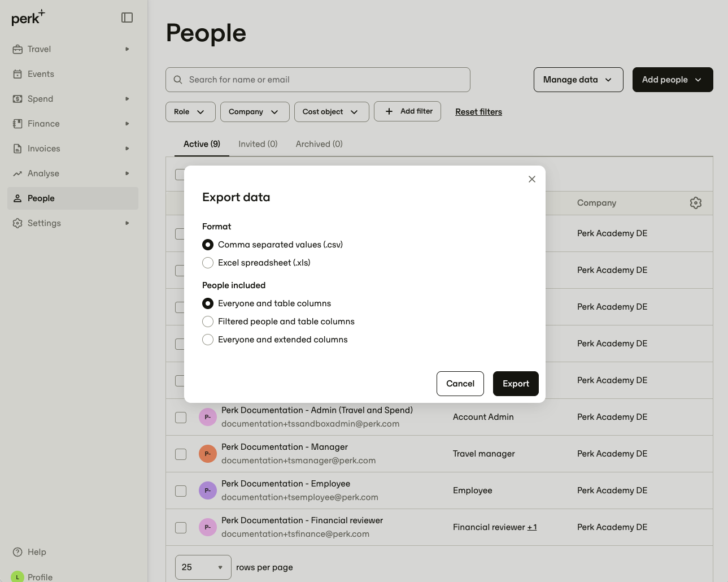The height and width of the screenshot is (582, 728).
Task: Click the Travel briefcase icon
Action: tap(18, 49)
